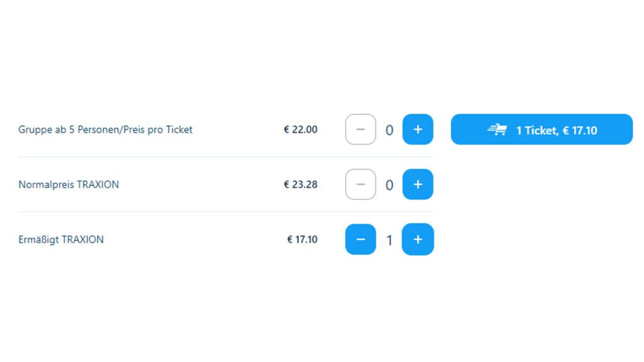Click the € 22.00 group price
This screenshot has width=644, height=362.
301,130
